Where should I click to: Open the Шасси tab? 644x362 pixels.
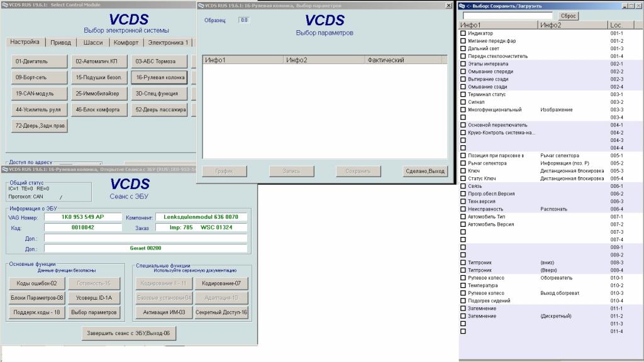click(93, 42)
